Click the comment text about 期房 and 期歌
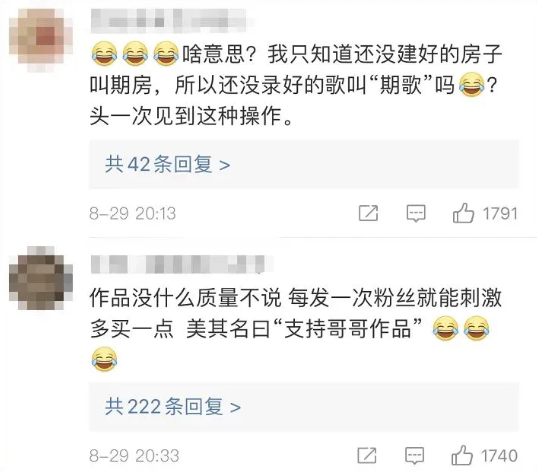 point(296,85)
